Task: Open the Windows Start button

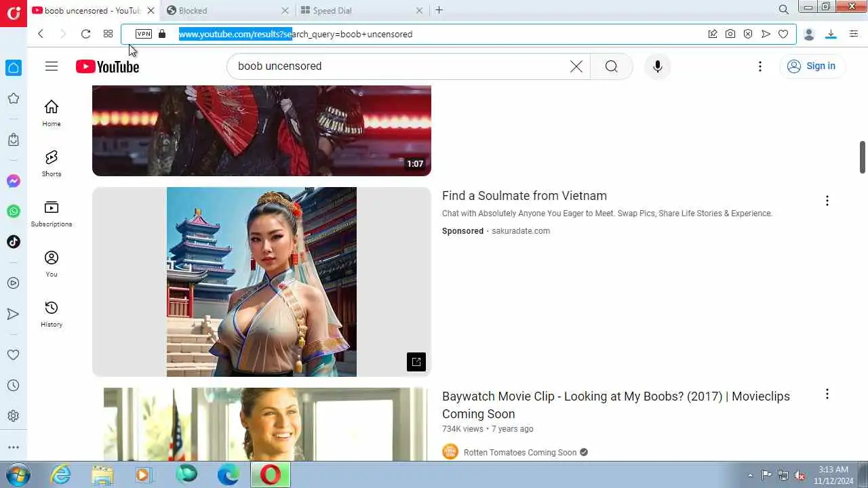Action: [17, 474]
